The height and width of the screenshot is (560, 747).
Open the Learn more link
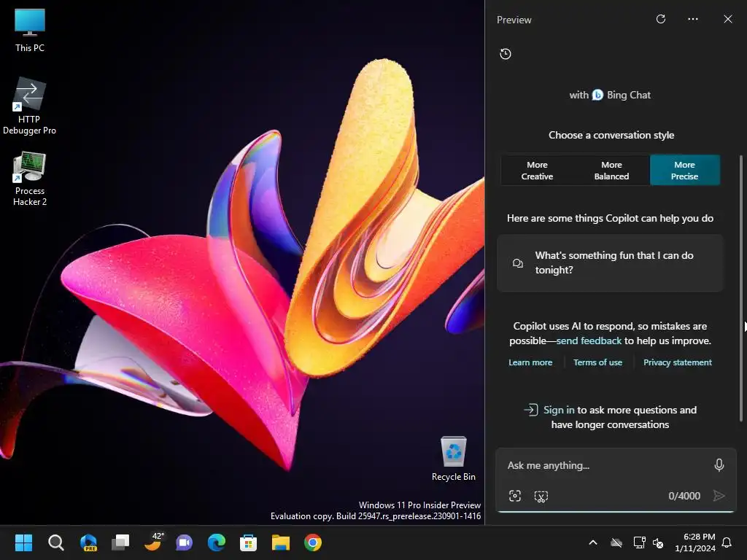tap(530, 362)
